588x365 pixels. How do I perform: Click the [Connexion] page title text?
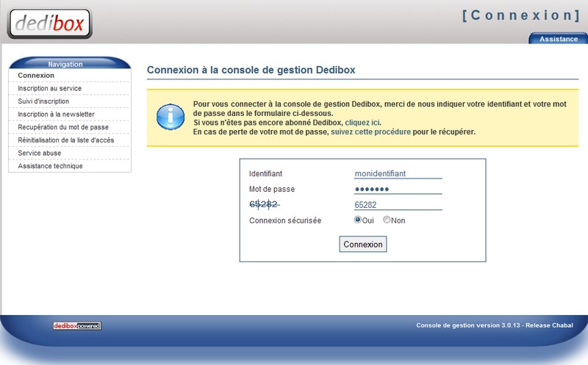click(521, 15)
